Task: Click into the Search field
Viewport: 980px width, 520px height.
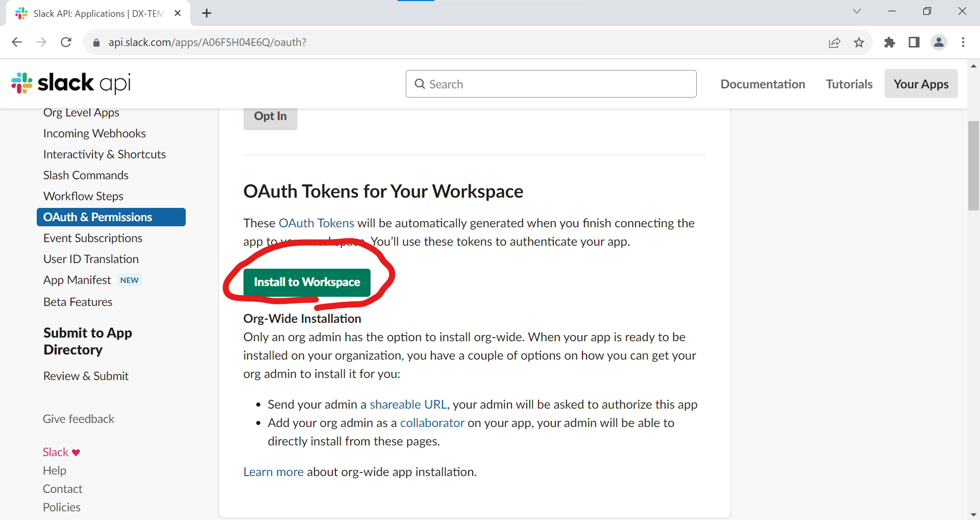Action: pyautogui.click(x=551, y=84)
